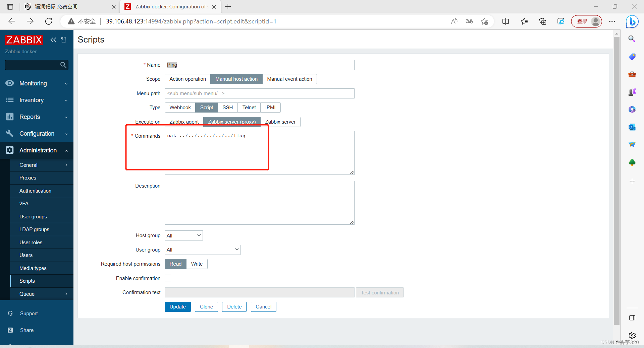Click the translate icon in address bar

tap(469, 21)
